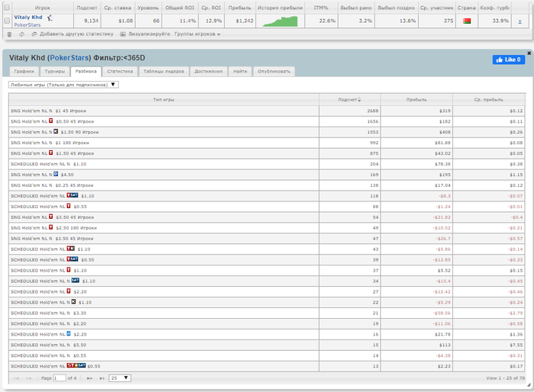This screenshot has width=534, height=392.
Task: Click the resize grip at the panel's bottom-right corner
Action: pyautogui.click(x=529, y=385)
